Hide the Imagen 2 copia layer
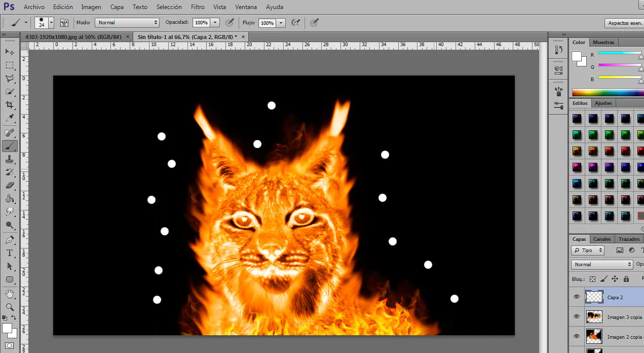Image resolution: width=644 pixels, height=353 pixels. (x=577, y=336)
